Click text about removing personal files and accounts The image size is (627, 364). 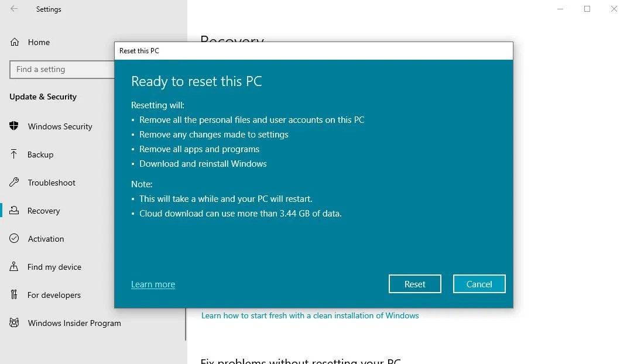click(252, 120)
